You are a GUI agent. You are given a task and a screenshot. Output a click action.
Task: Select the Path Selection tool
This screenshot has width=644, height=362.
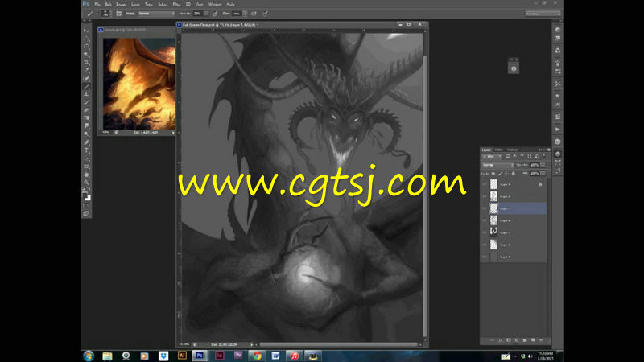(x=86, y=158)
